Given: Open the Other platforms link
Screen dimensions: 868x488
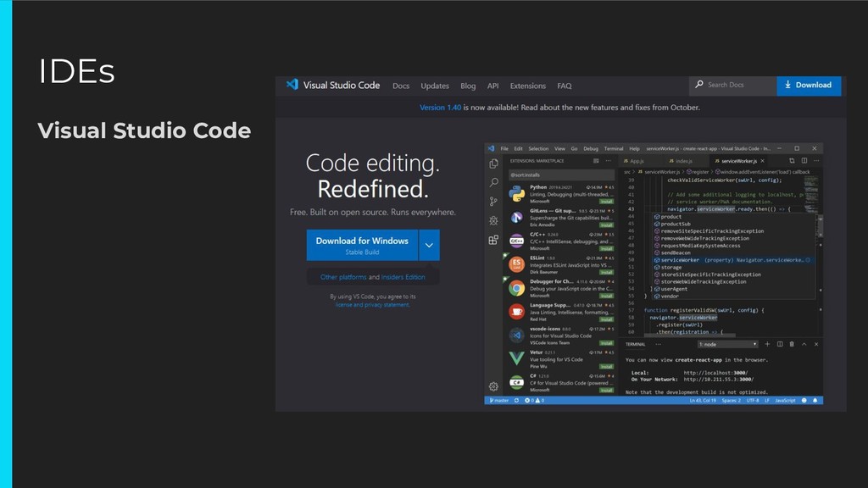Looking at the screenshot, I should [343, 277].
